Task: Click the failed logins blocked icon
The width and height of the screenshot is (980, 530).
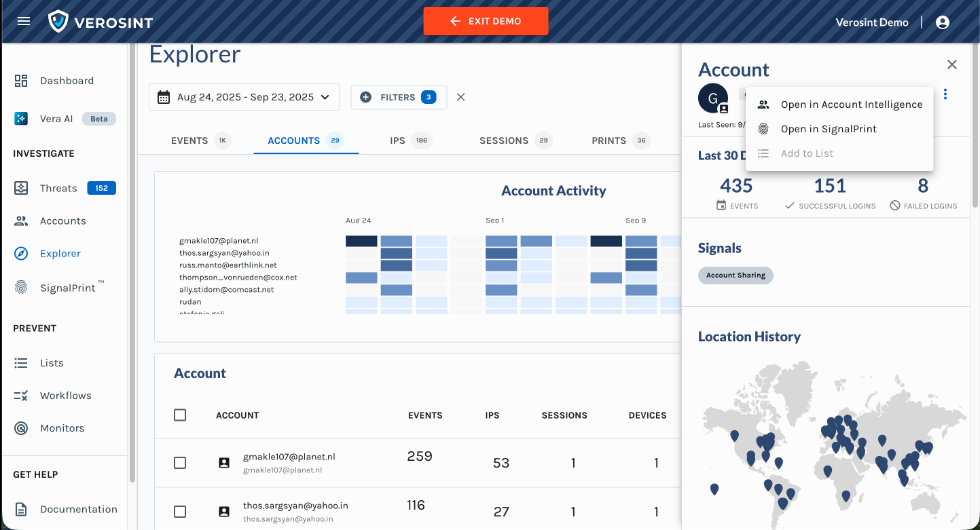Action: pyautogui.click(x=895, y=205)
